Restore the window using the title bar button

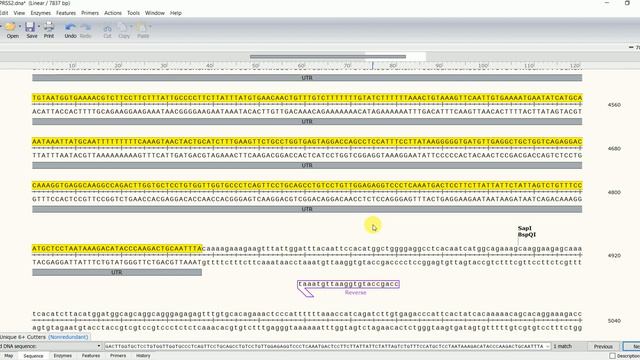point(627,3)
